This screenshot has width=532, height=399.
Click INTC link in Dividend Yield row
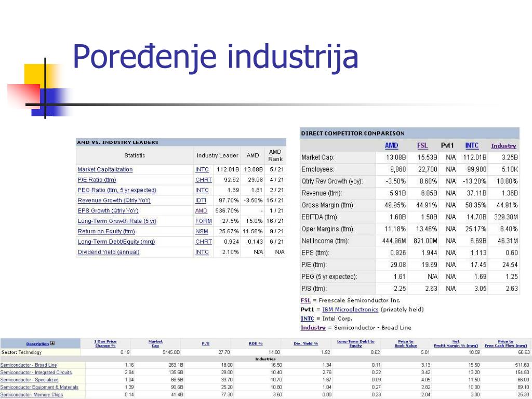point(202,252)
